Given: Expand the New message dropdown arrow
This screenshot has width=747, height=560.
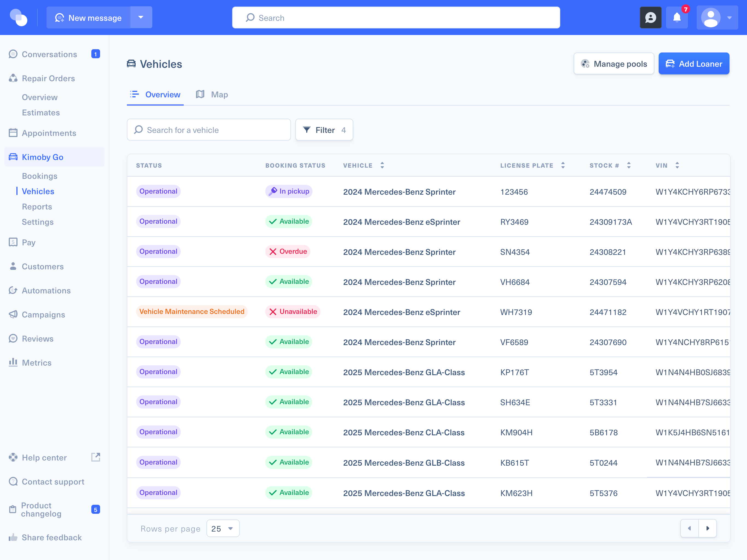Looking at the screenshot, I should (x=141, y=17).
